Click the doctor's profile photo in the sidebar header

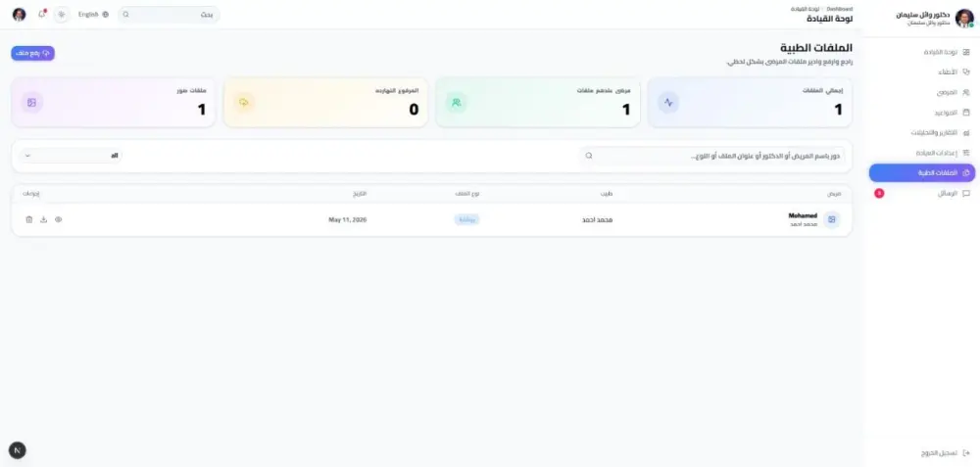[964, 18]
